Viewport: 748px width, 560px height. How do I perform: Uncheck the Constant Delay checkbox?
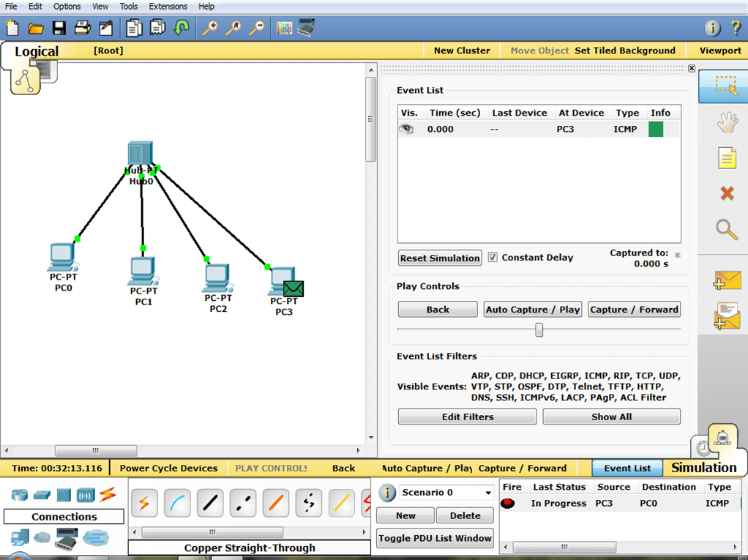pyautogui.click(x=493, y=258)
